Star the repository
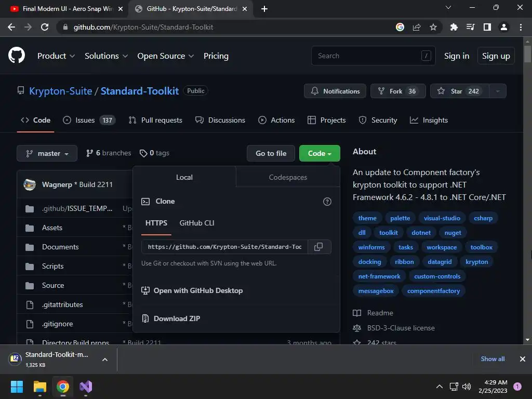 460,91
